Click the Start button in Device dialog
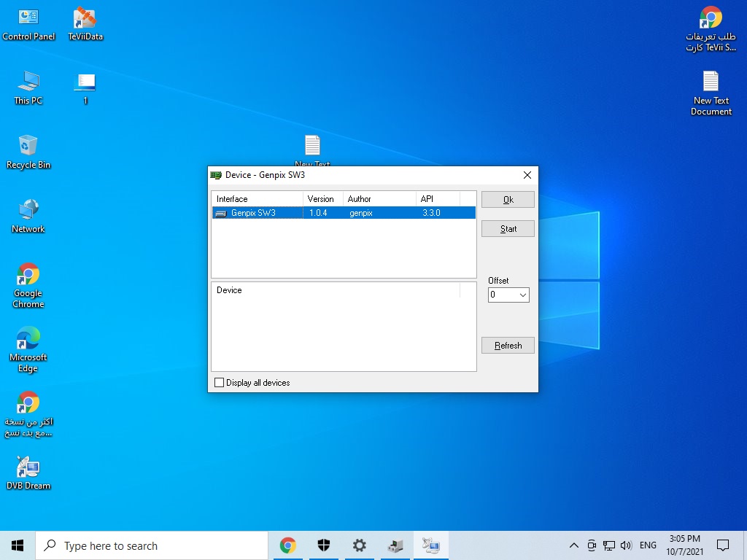Image resolution: width=747 pixels, height=560 pixels. coord(508,228)
